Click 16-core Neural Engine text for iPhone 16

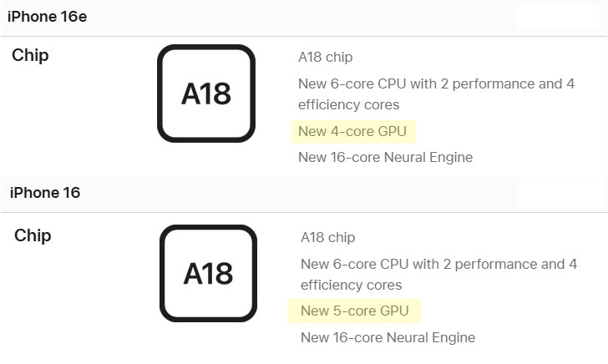coord(388,337)
